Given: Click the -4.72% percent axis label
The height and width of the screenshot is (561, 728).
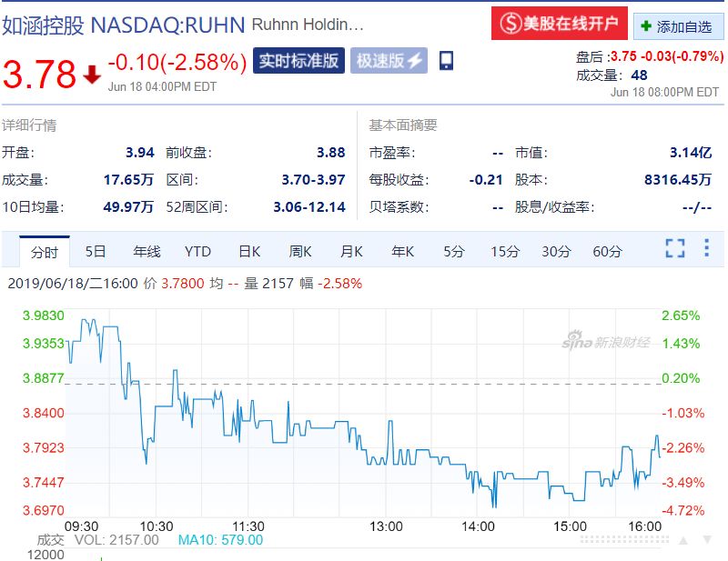Looking at the screenshot, I should tap(683, 510).
